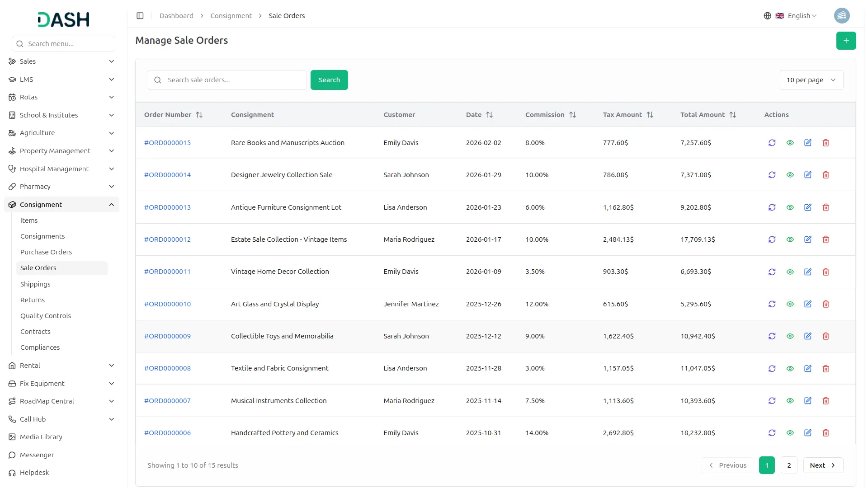Expand the Property Management menu
The image size is (868, 488).
click(x=55, y=151)
